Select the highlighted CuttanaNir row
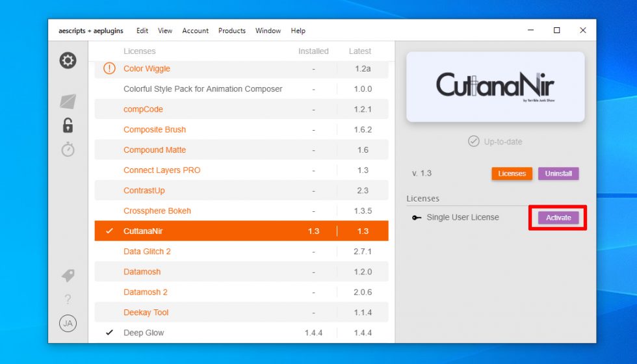Image resolution: width=637 pixels, height=364 pixels. point(241,231)
